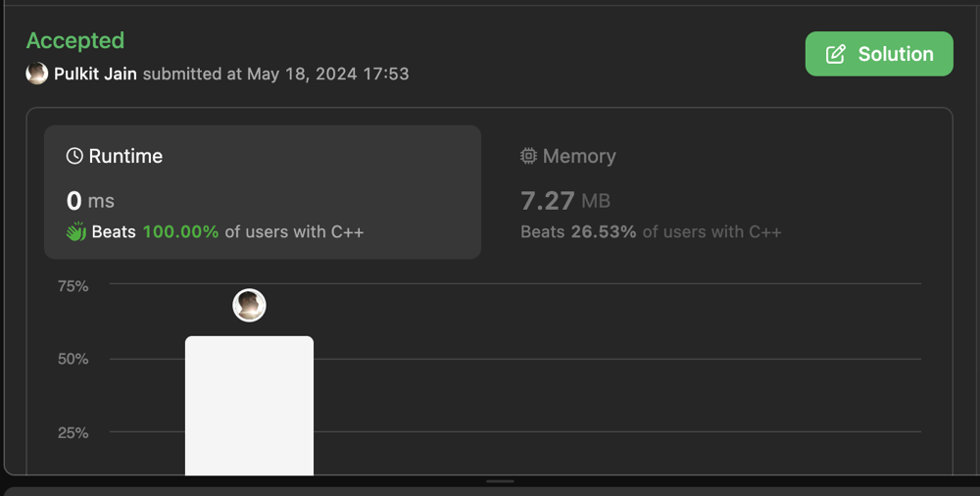Click the 7.27 MB memory value
980x496 pixels.
(x=565, y=201)
